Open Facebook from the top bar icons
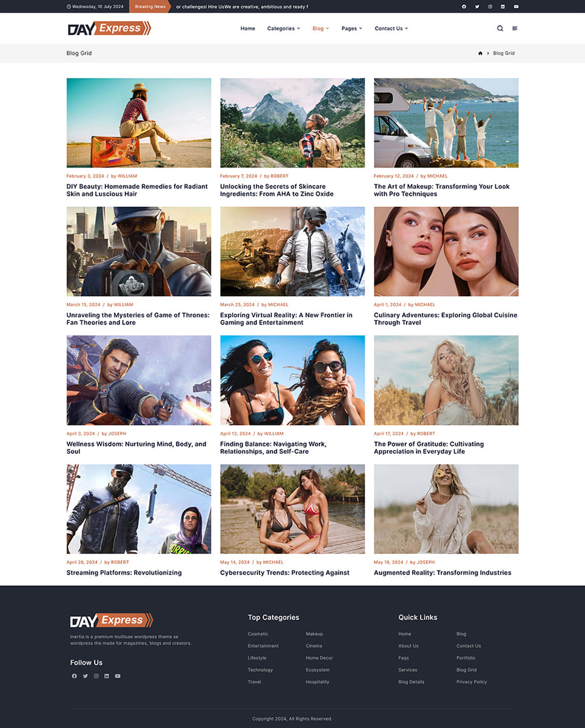 click(x=464, y=7)
